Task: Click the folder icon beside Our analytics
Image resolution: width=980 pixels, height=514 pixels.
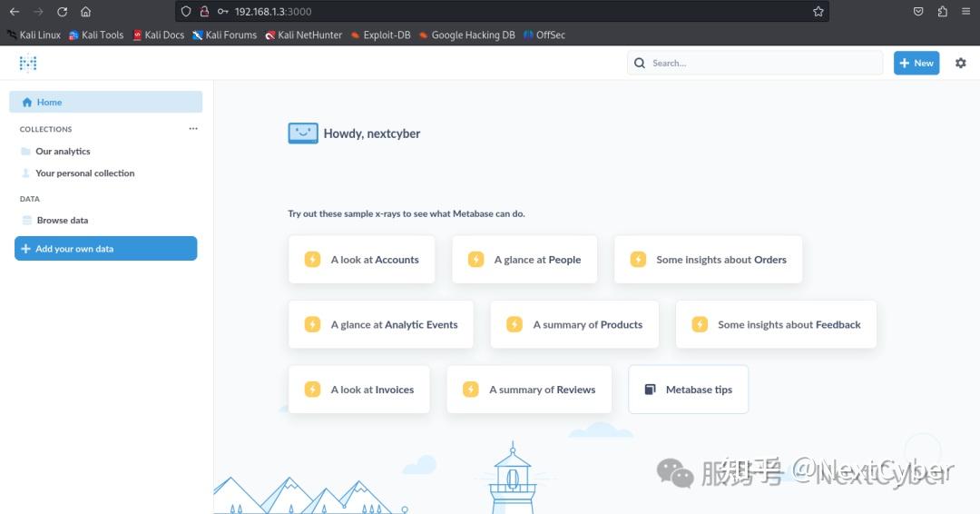Action: [25, 152]
